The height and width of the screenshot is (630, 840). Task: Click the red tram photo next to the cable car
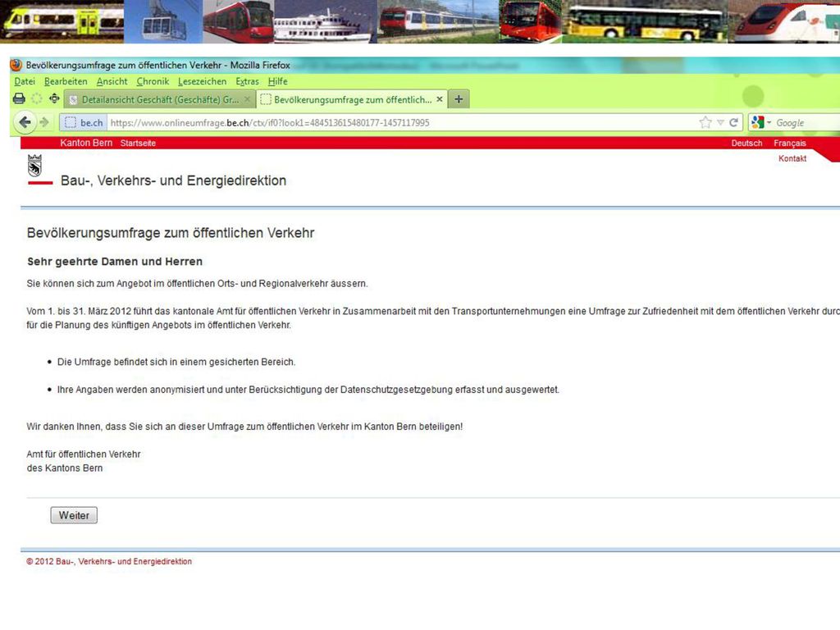point(239,21)
